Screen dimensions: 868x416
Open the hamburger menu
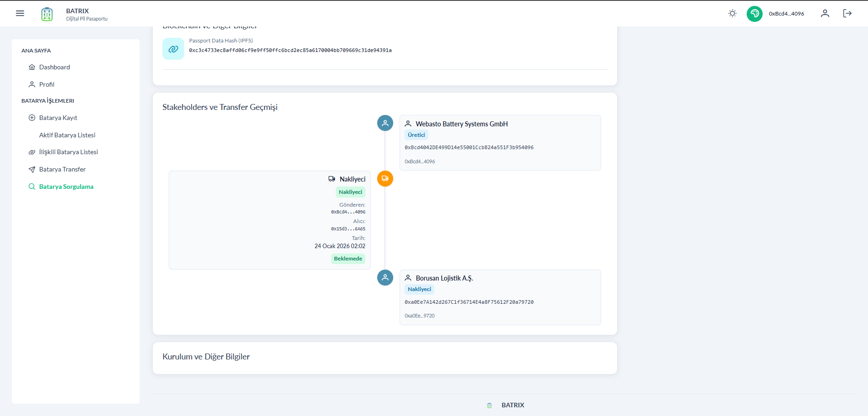tap(20, 13)
